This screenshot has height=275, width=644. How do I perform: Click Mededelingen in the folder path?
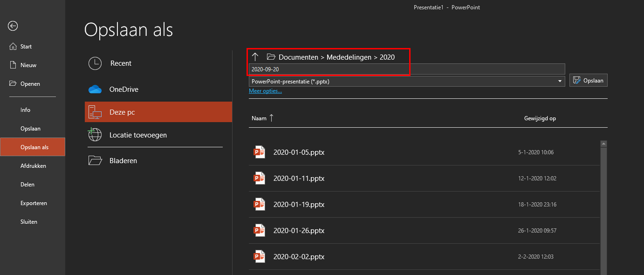(349, 57)
